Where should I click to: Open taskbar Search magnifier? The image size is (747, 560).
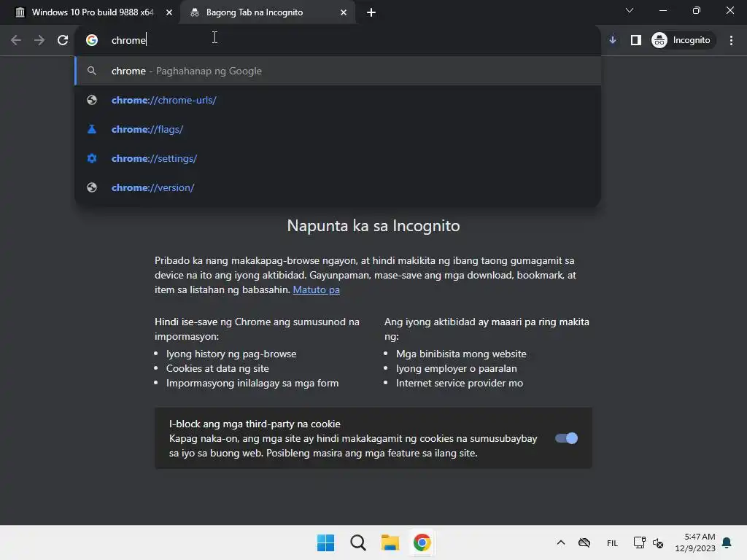357,542
